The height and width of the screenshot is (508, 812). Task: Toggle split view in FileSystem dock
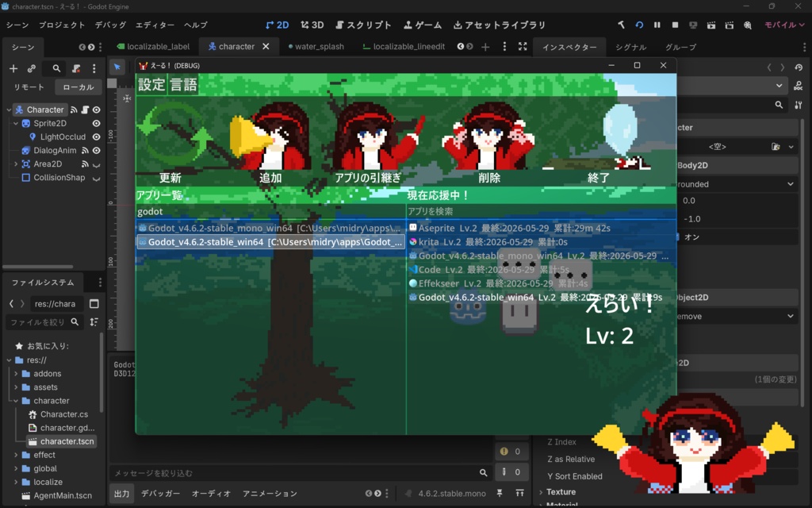point(94,304)
